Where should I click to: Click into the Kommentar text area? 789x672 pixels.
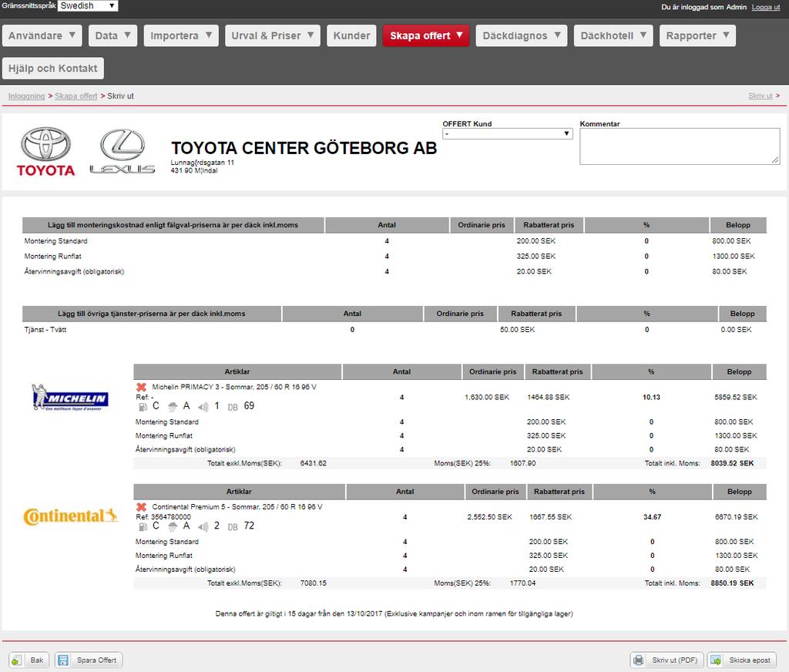pos(680,146)
